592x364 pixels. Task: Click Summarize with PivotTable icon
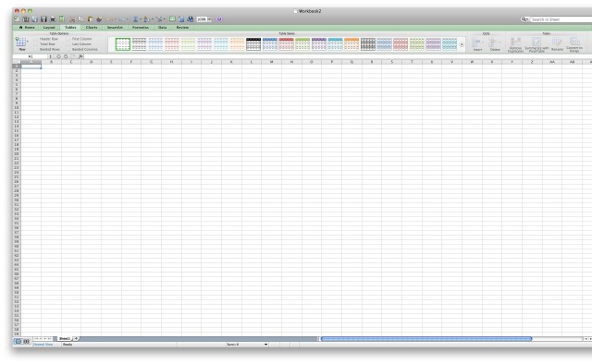pyautogui.click(x=536, y=42)
